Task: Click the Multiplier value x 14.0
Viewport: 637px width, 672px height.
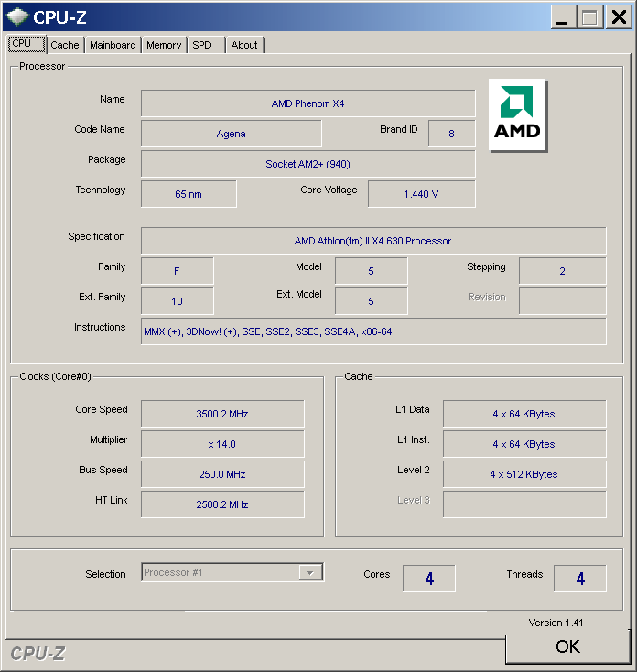Action: 222,444
